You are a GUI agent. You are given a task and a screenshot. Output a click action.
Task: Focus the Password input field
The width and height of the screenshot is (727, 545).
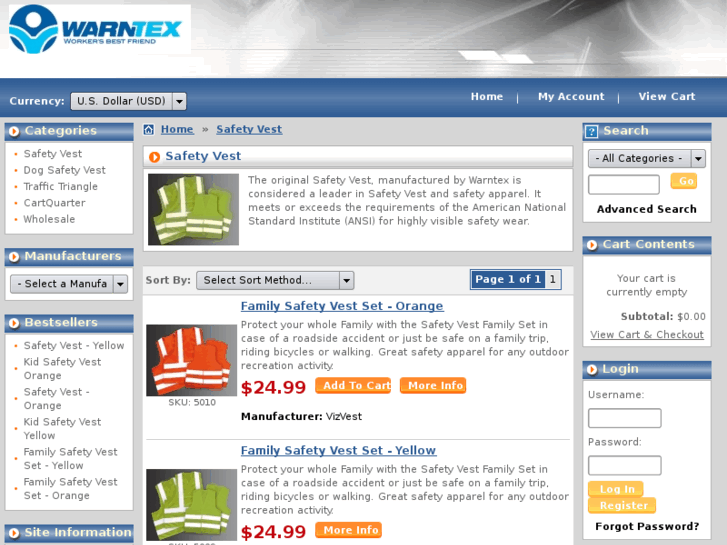[625, 465]
